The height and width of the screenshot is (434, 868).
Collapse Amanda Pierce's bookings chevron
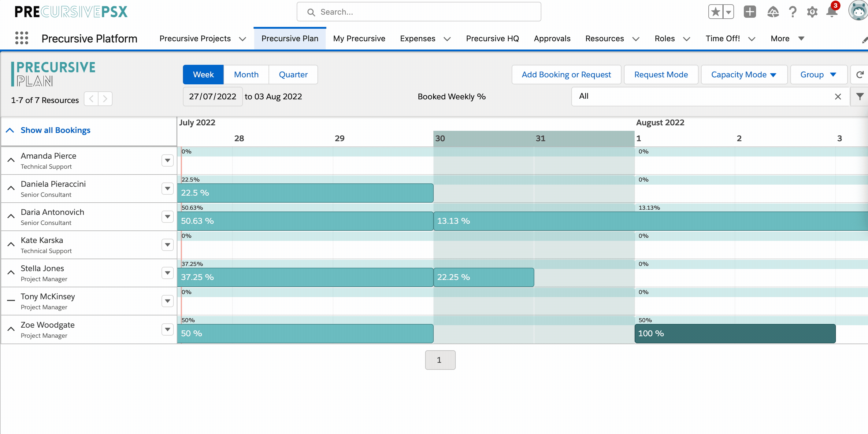pos(11,160)
